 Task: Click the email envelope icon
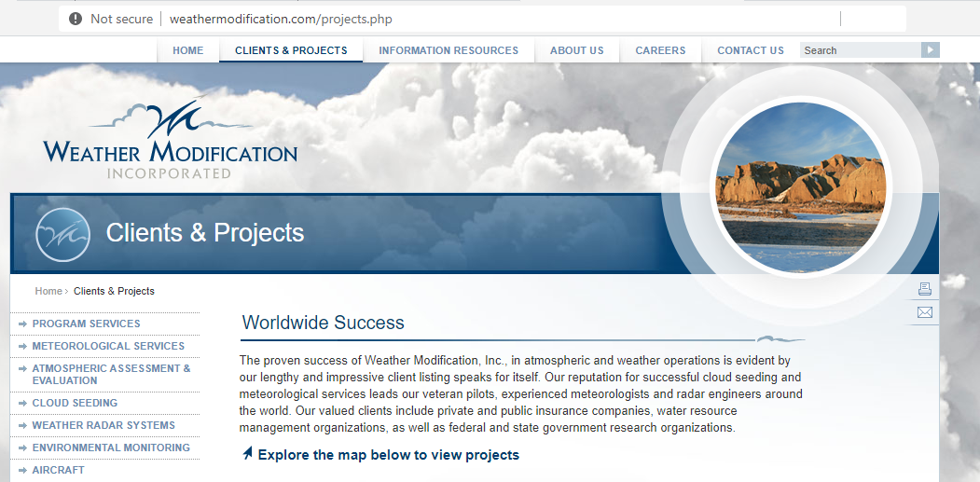(x=925, y=312)
